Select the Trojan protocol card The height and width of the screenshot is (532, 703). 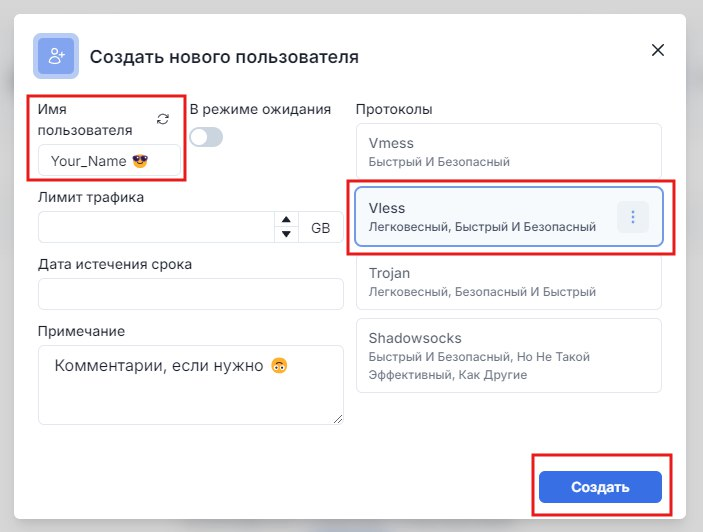point(509,282)
